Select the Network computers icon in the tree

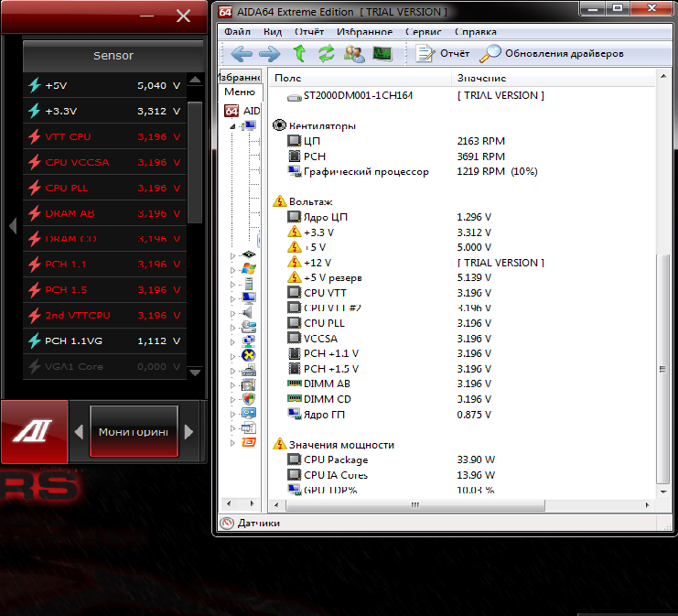click(x=249, y=341)
